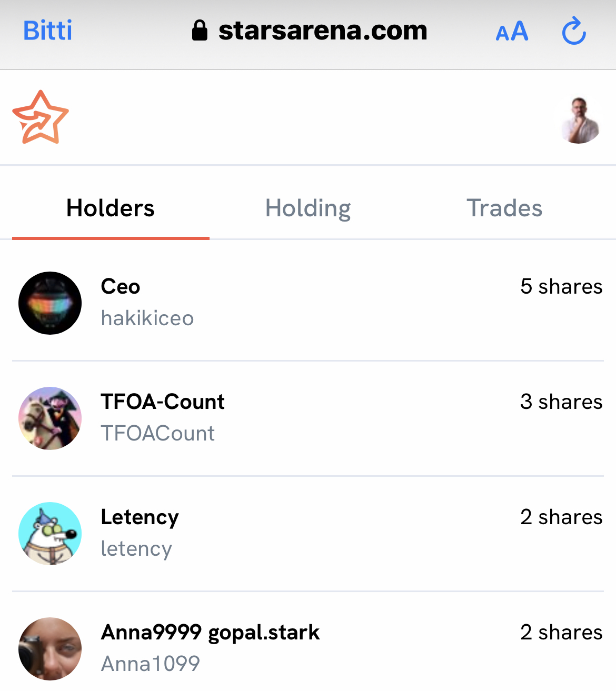Open the profile picture in header
Screen dimensions: 616x691
click(580, 121)
